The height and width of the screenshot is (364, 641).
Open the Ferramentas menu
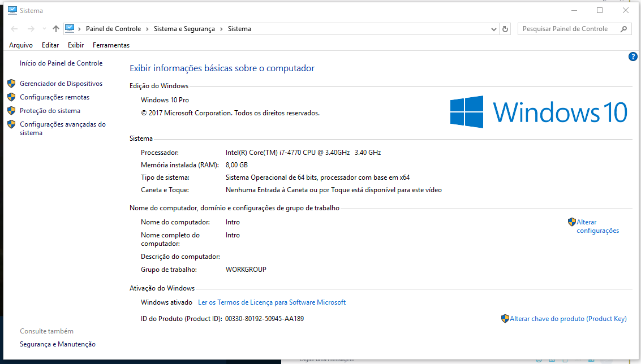111,45
